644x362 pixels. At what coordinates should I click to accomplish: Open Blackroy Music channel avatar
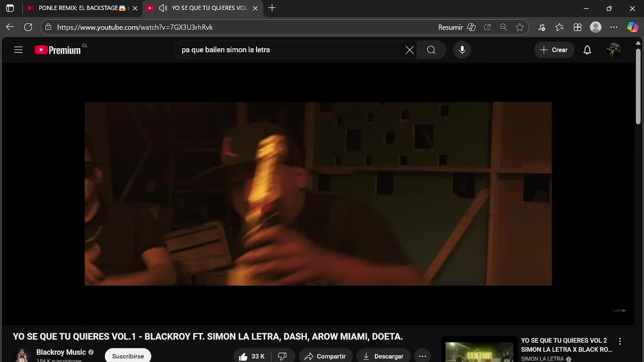pyautogui.click(x=22, y=355)
